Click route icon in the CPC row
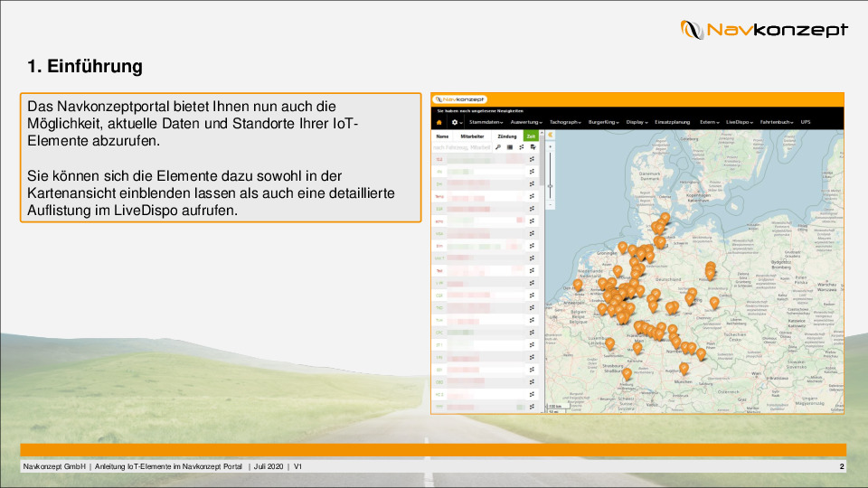This screenshot has width=868, height=488. click(x=532, y=333)
